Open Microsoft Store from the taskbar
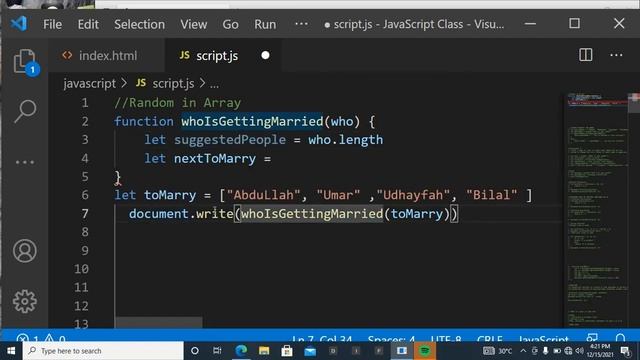 (x=287, y=351)
